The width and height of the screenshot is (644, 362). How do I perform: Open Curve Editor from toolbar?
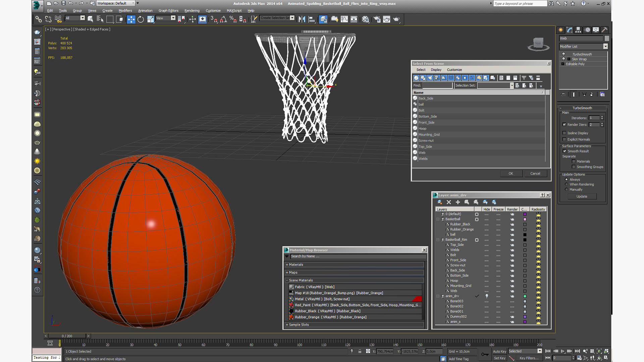(344, 19)
